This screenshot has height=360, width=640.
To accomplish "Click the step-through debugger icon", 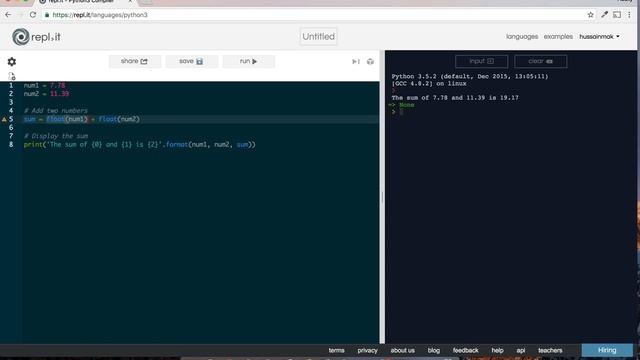I will click(x=356, y=62).
